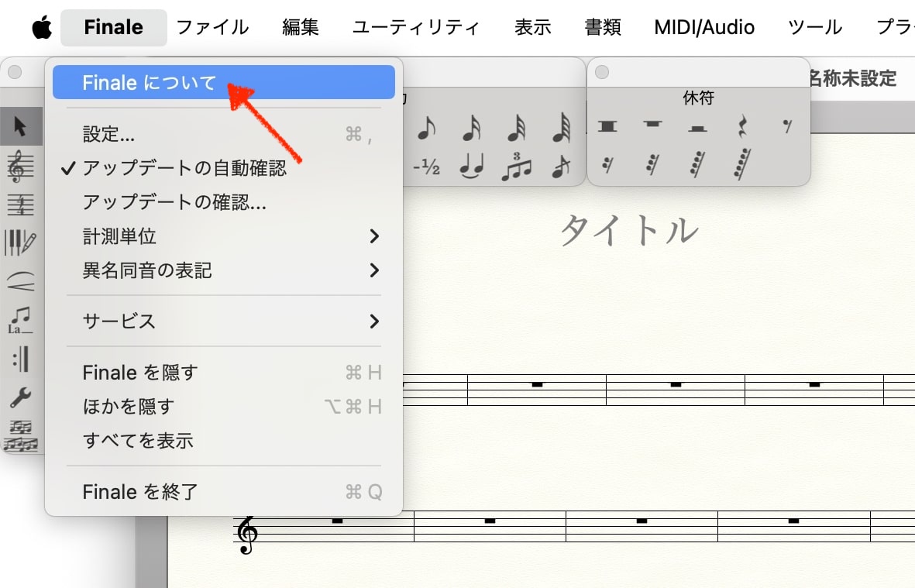915x588 pixels.
Task: Choose the 128th rest
Action: (741, 163)
